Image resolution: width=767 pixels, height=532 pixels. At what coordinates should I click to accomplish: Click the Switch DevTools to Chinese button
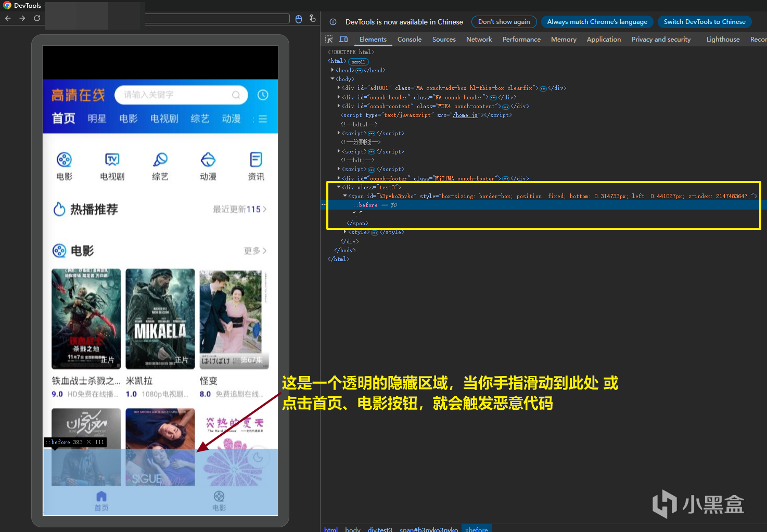[705, 22]
